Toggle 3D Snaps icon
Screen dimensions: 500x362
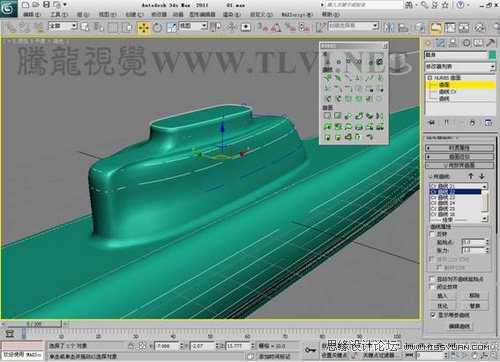(x=263, y=27)
